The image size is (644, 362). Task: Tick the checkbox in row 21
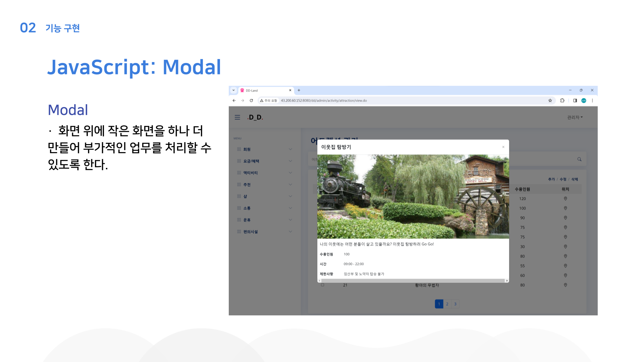323,285
